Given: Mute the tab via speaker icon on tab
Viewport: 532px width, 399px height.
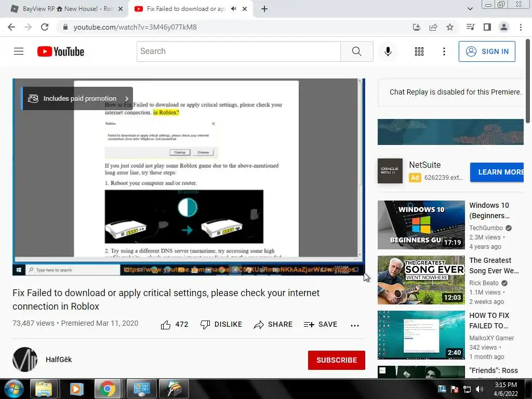Looking at the screenshot, I should 233,9.
